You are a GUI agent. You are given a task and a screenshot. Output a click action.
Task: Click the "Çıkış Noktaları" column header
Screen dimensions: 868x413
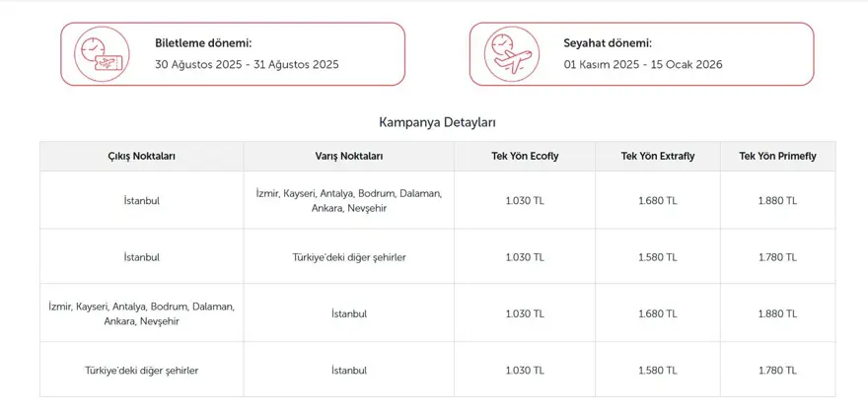142,156
